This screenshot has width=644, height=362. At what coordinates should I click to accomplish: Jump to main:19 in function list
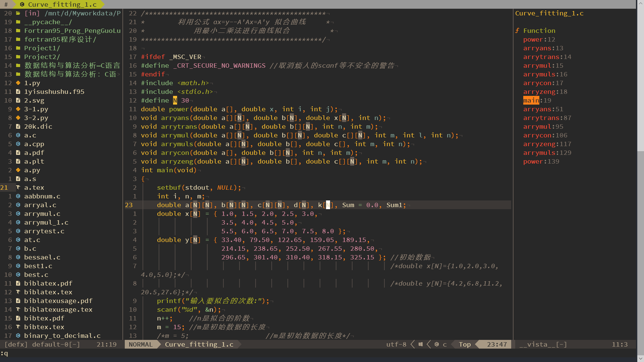click(537, 100)
